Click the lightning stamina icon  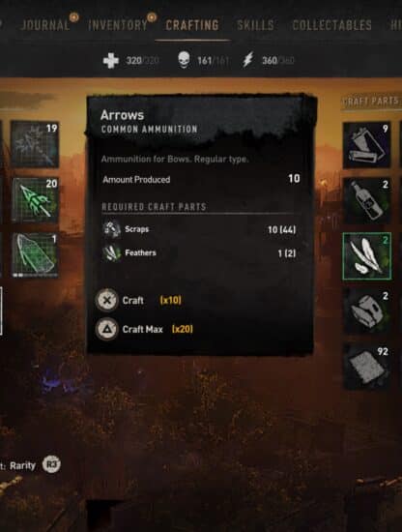coord(247,60)
